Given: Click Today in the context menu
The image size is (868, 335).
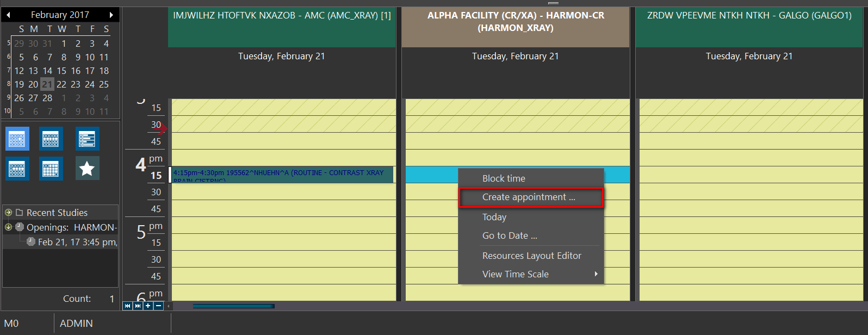Looking at the screenshot, I should pyautogui.click(x=494, y=217).
